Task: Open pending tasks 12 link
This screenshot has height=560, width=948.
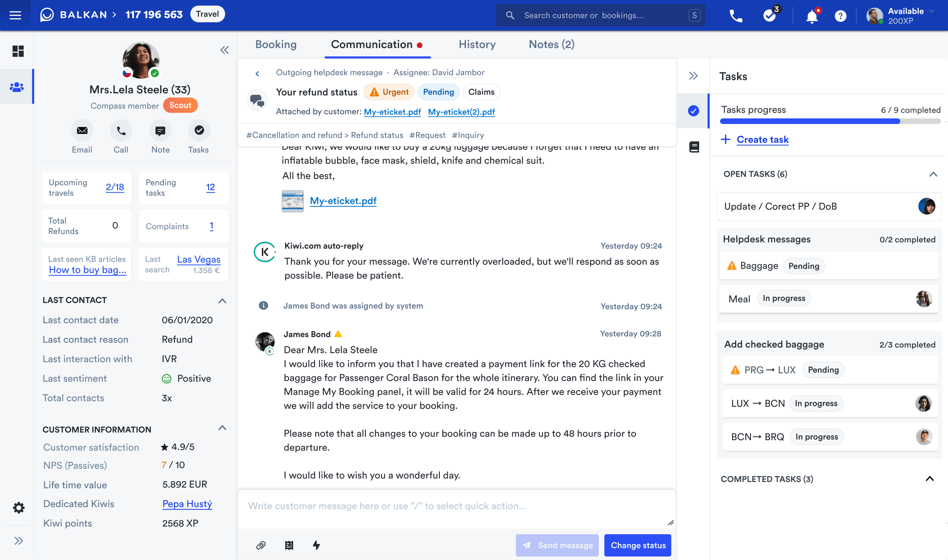Action: click(210, 187)
